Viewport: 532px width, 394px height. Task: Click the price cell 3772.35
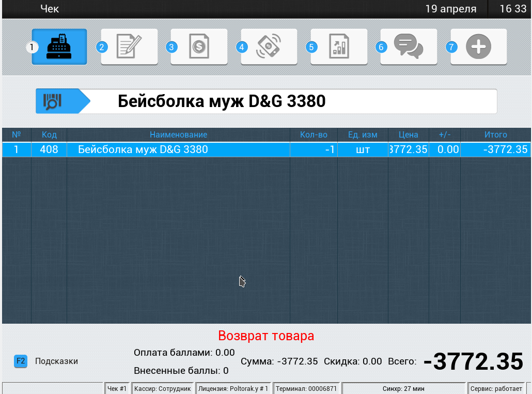[409, 149]
